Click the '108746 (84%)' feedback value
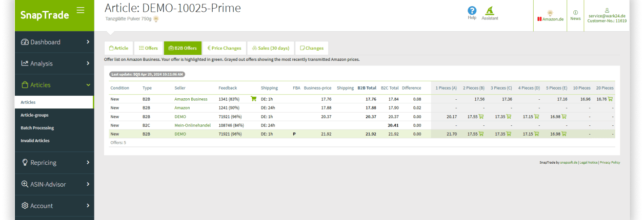This screenshot has height=220, width=644. (231, 125)
